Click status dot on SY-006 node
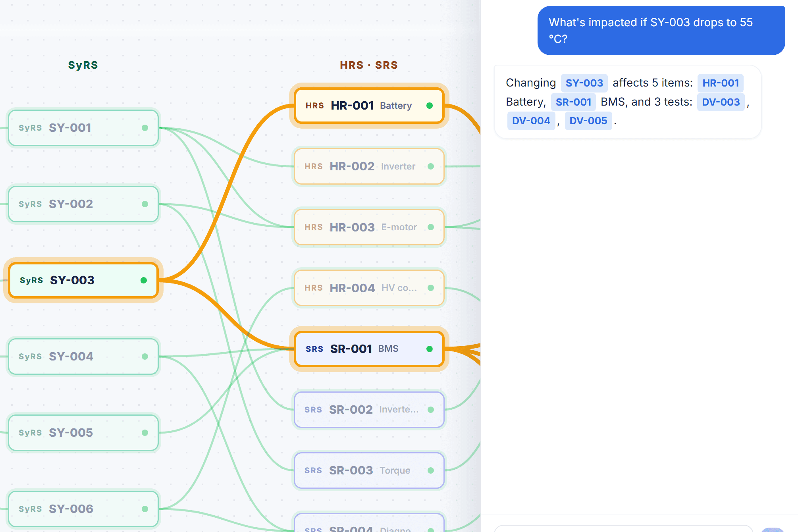Image resolution: width=798 pixels, height=532 pixels. point(145,509)
